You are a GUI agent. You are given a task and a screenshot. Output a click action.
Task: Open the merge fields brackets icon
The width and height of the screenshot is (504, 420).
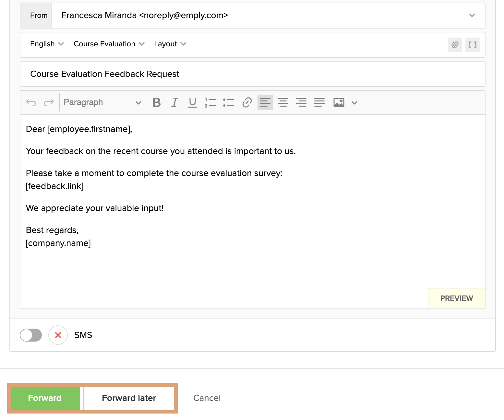[472, 45]
